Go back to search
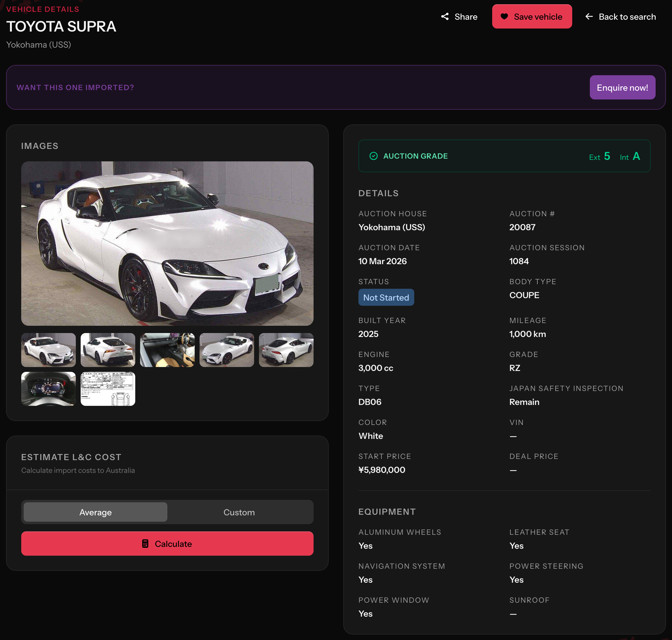The image size is (672, 640). click(620, 16)
